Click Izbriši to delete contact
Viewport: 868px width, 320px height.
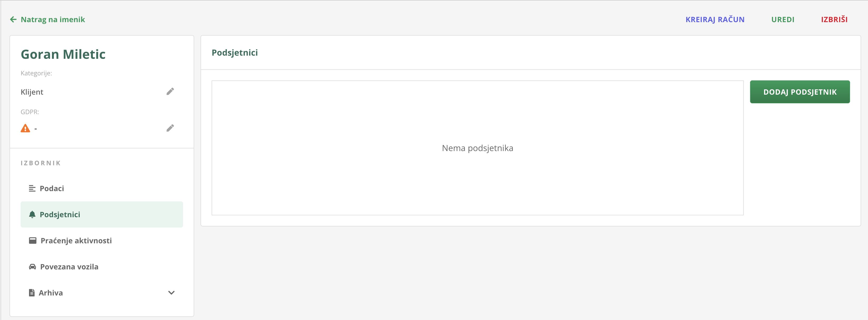pos(834,20)
